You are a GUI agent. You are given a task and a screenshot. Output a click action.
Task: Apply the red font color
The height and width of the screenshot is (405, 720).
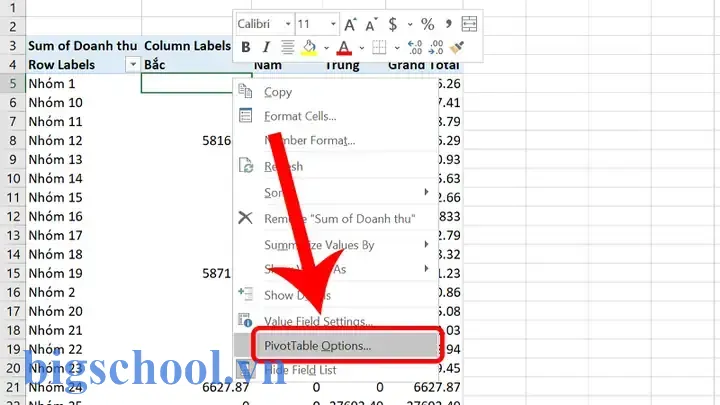pos(344,47)
